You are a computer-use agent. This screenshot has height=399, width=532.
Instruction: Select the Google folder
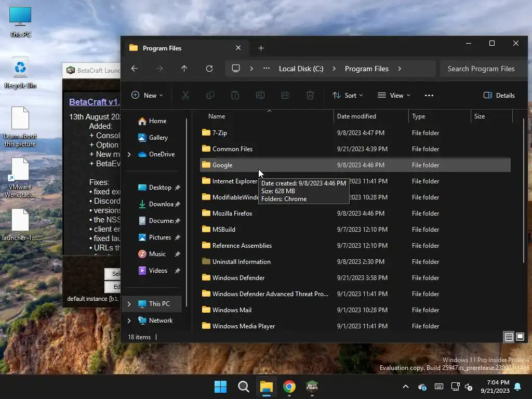tap(355, 165)
